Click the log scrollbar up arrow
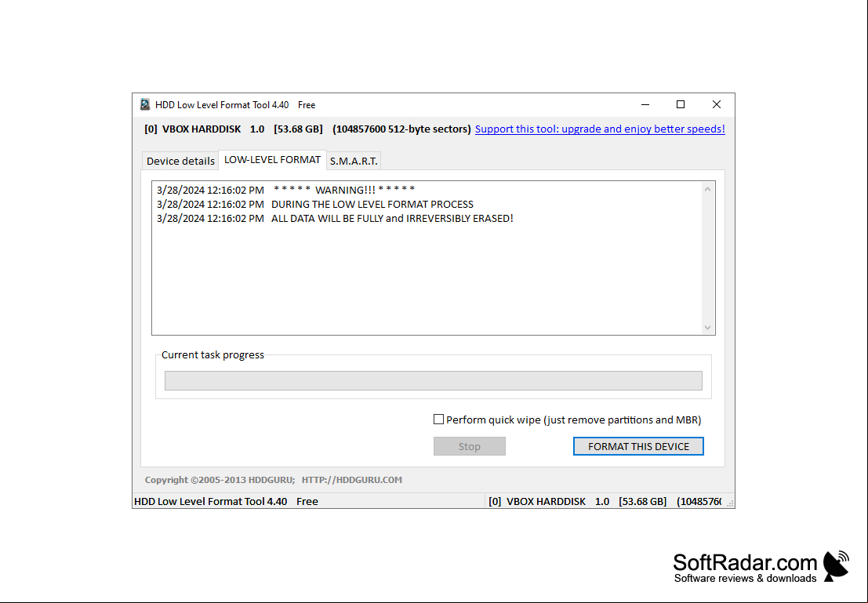 [x=707, y=190]
